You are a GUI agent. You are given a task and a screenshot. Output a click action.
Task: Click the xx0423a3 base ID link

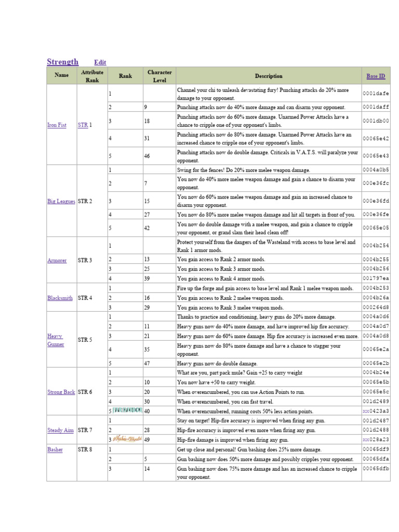pos(376,411)
